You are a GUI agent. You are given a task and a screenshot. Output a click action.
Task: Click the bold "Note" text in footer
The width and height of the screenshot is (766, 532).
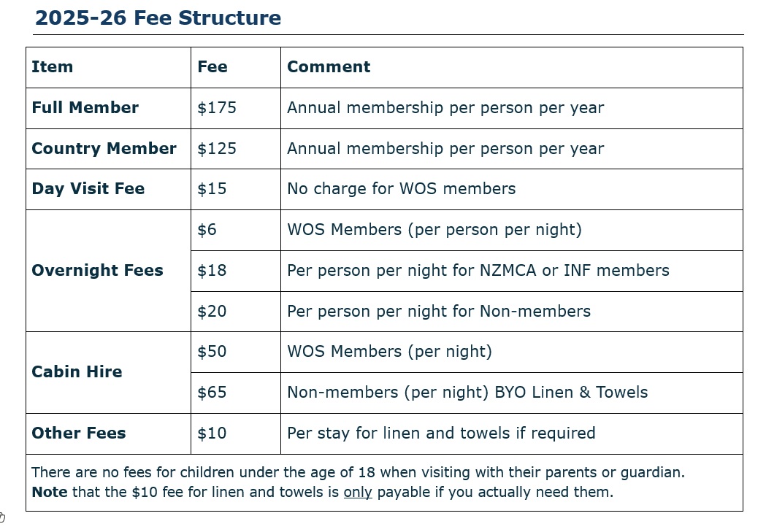49,493
